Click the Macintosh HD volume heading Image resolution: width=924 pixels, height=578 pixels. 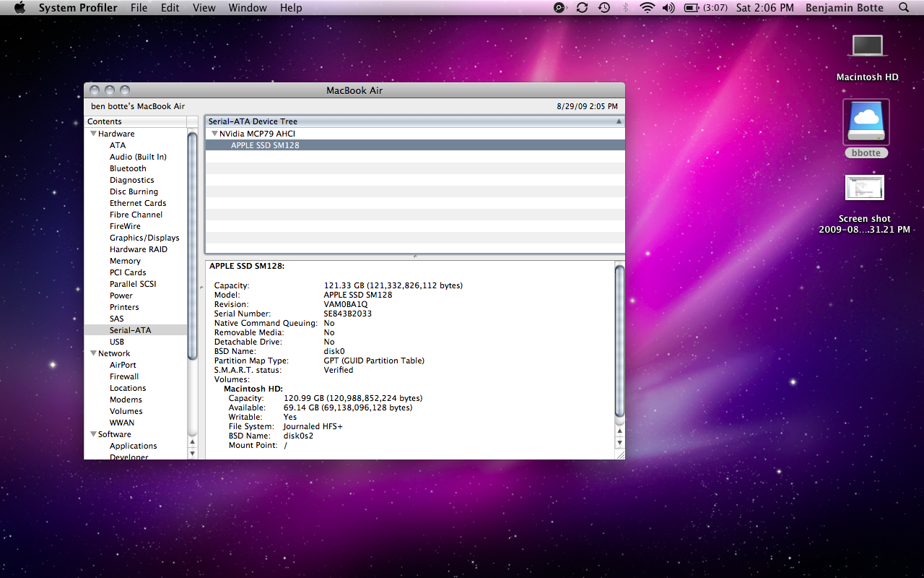(x=253, y=389)
